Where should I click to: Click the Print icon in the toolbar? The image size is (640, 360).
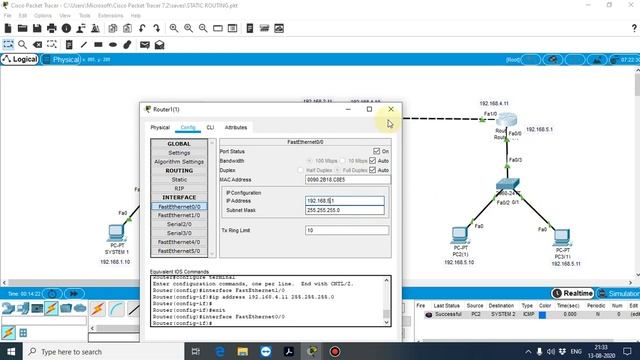(x=52, y=28)
